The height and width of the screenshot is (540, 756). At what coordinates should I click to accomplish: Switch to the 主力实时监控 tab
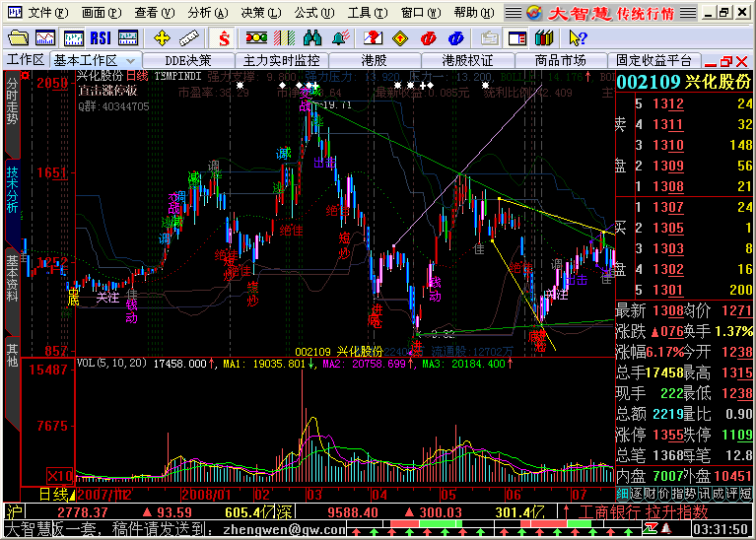point(282,61)
